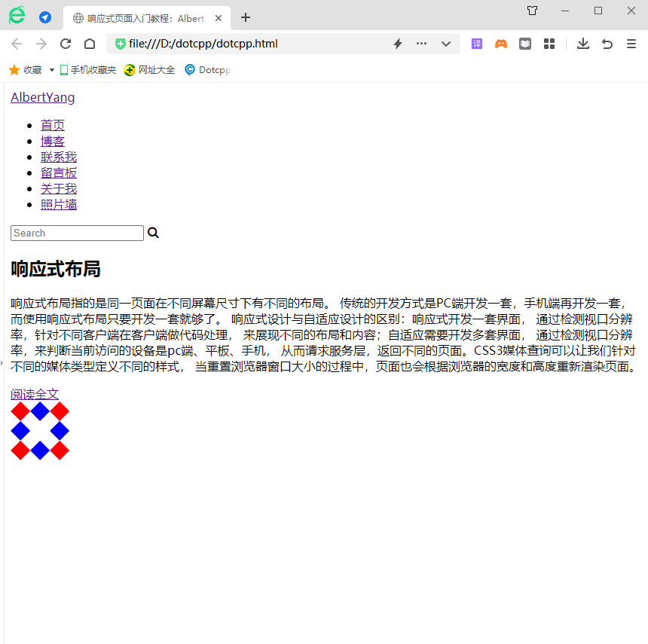Open the browser hamburger main menu
648x644 pixels.
pos(631,44)
